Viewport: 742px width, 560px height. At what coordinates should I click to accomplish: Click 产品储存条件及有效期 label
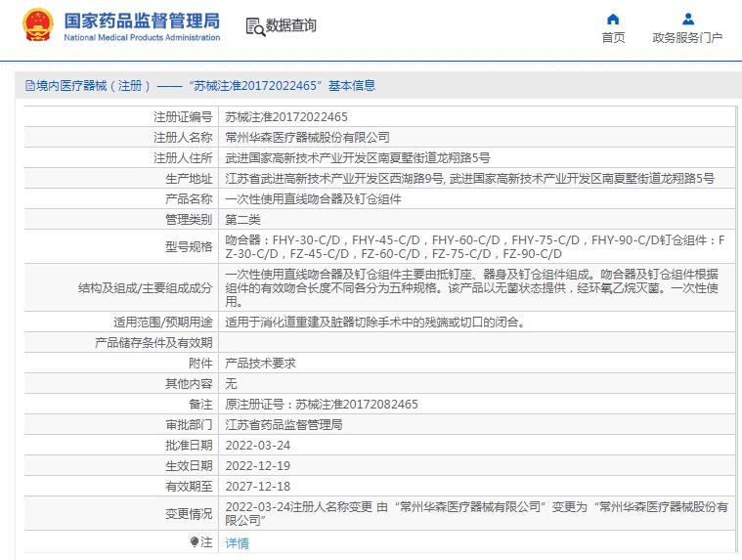[x=153, y=342]
